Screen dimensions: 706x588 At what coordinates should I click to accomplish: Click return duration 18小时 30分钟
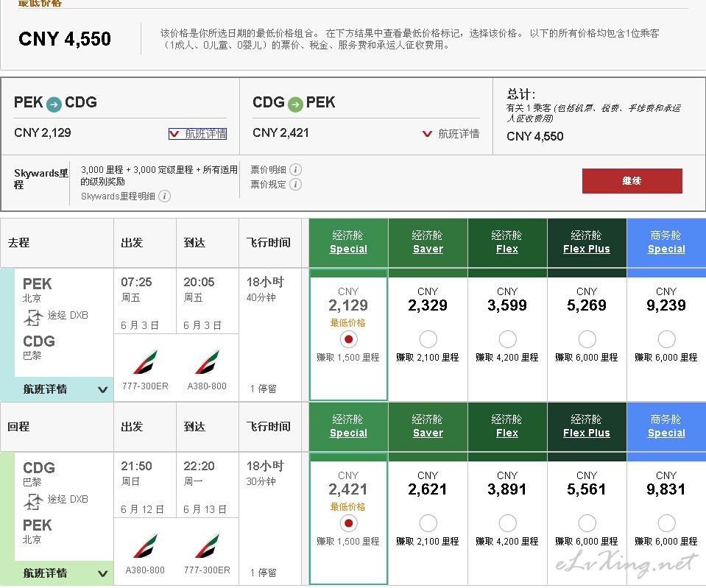(265, 472)
